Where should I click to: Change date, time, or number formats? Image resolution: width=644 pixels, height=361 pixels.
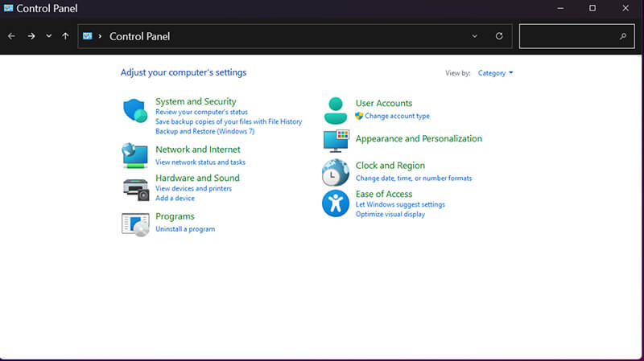pos(414,178)
